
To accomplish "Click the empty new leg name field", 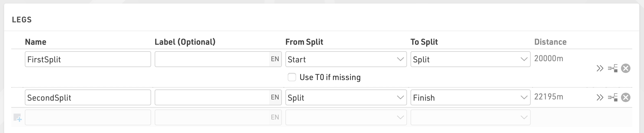I will tap(88, 117).
